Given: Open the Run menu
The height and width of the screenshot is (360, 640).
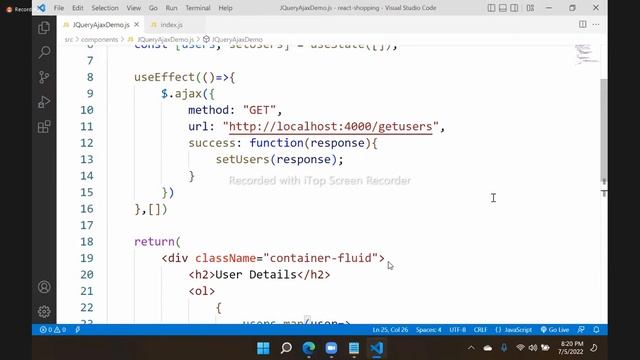Looking at the screenshot, I should point(171,8).
